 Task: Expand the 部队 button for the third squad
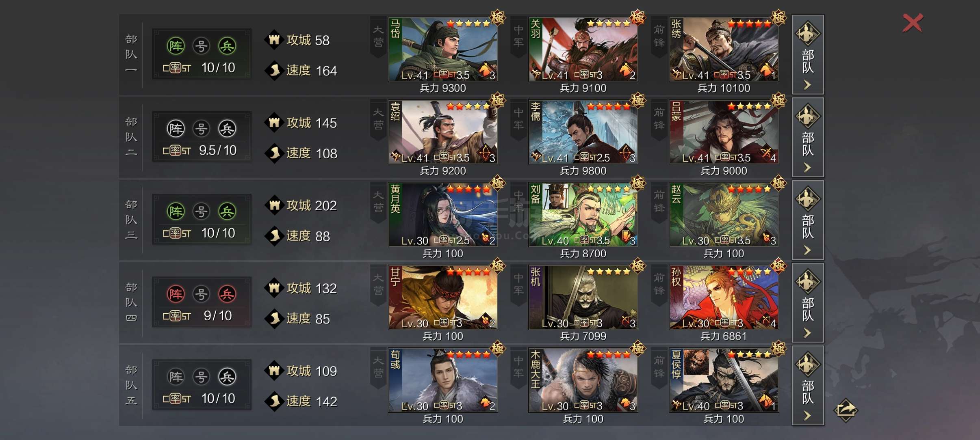(808, 220)
